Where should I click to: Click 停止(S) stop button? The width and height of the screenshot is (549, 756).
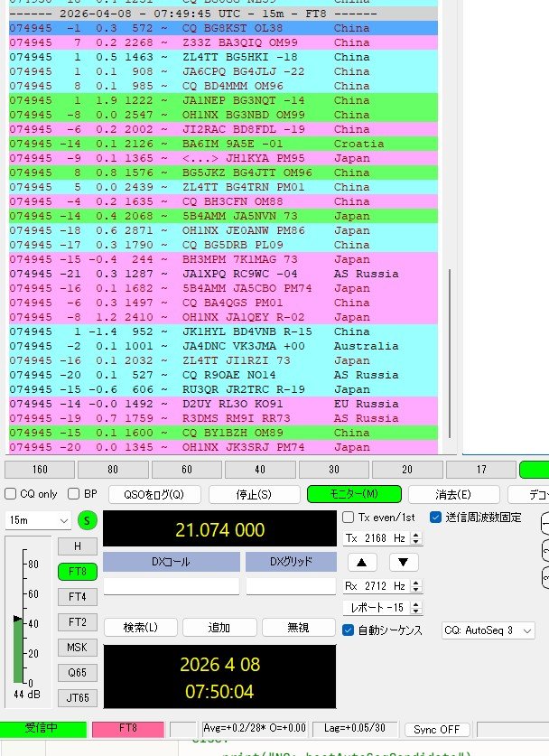(x=254, y=494)
